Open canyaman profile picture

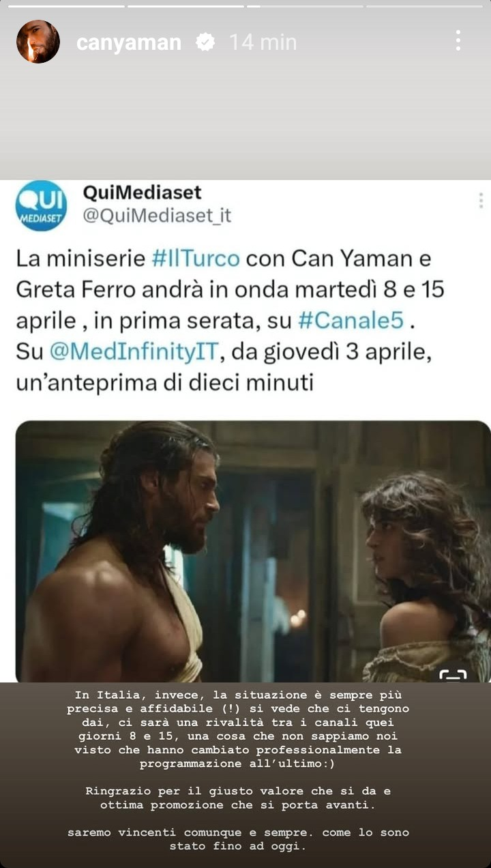tap(38, 42)
